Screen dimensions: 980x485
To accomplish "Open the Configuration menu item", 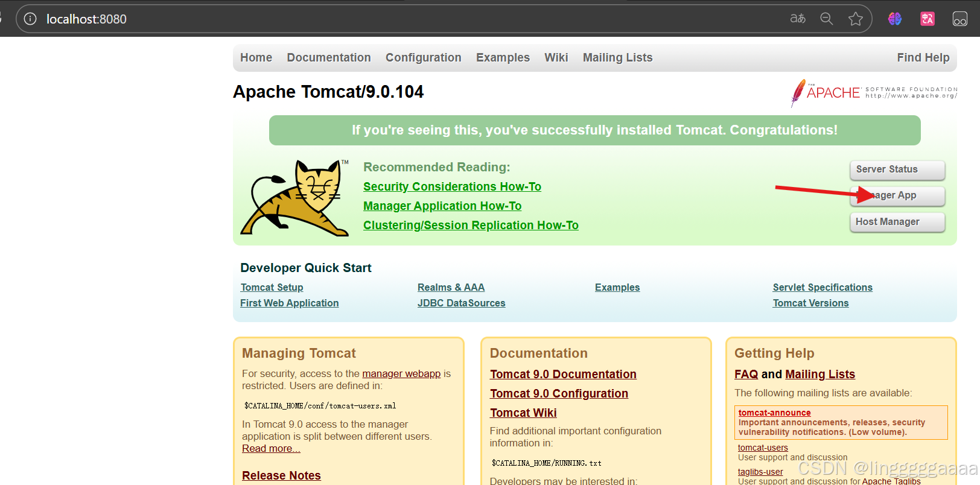I will pos(424,57).
